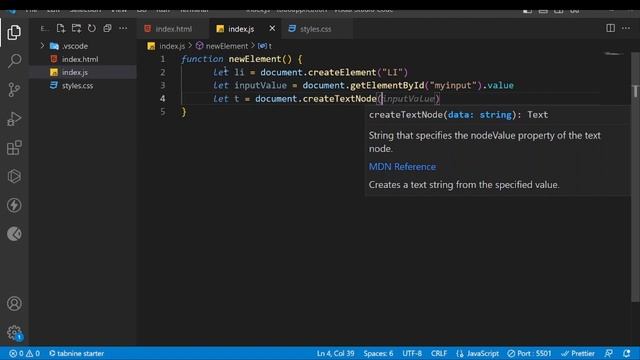
Task: Place cursor on line 1 function newElement
Action: (x=241, y=59)
